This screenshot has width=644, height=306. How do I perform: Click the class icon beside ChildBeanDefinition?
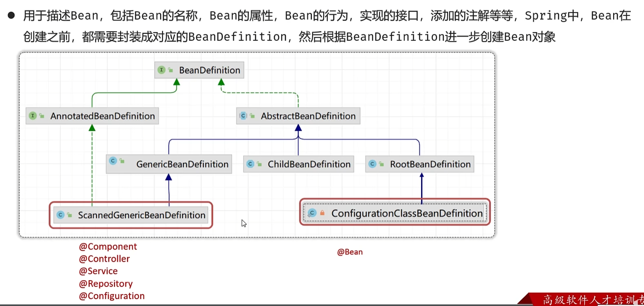[x=250, y=164]
